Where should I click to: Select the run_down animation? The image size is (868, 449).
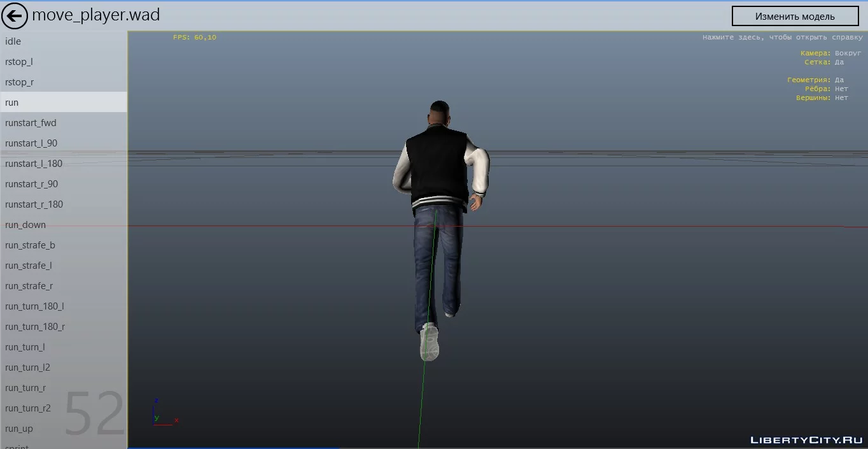click(64, 225)
